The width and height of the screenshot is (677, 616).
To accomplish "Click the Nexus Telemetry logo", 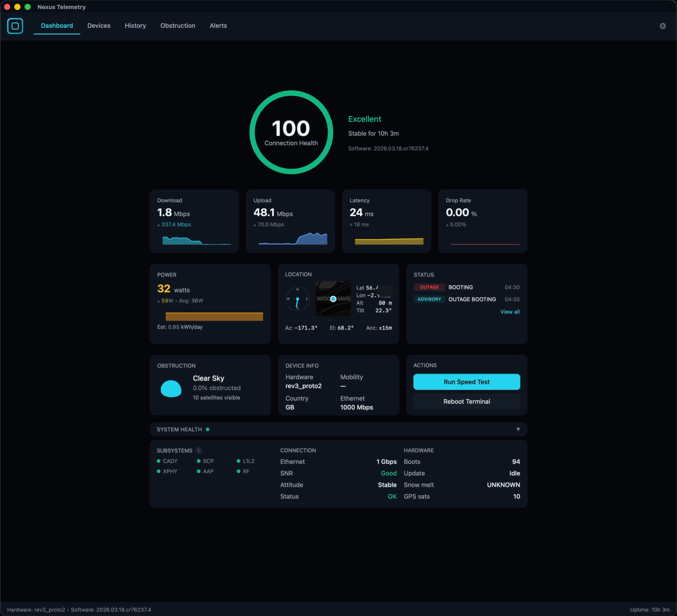I will click(x=15, y=26).
